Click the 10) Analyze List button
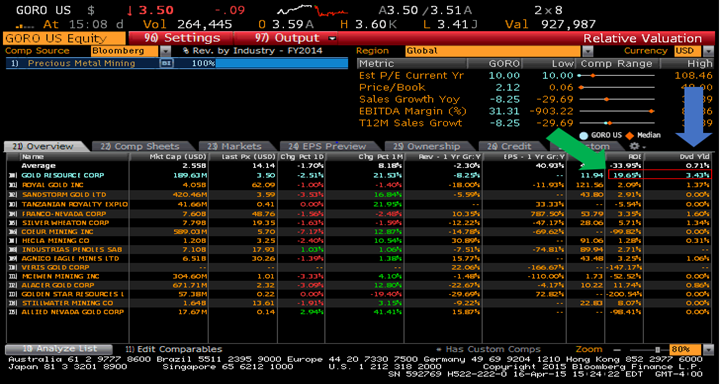This screenshot has height=384, width=720. click(x=58, y=349)
